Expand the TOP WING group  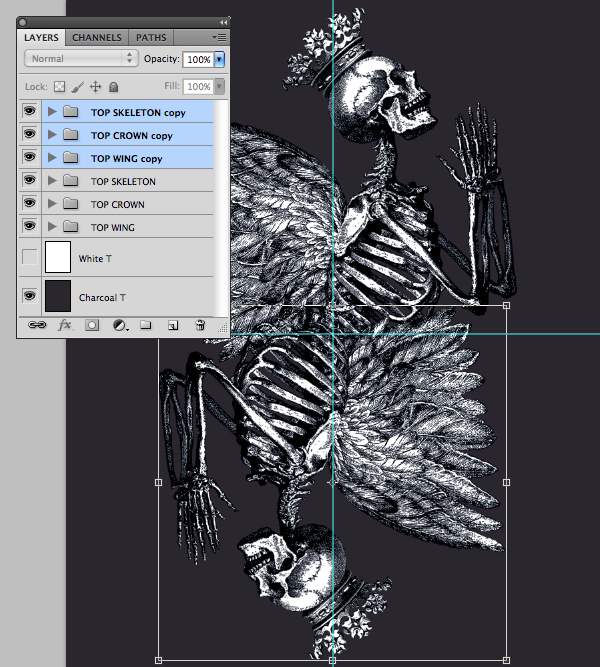pos(52,227)
